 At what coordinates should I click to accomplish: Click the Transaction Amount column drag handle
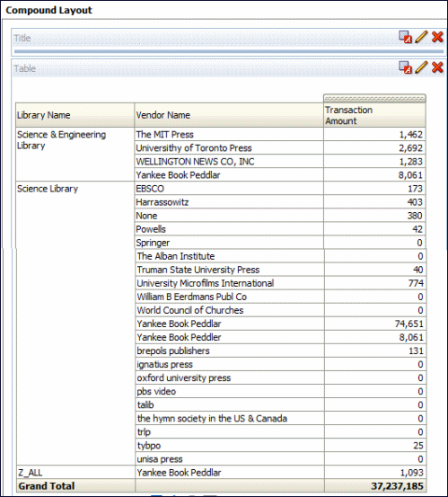pos(374,98)
